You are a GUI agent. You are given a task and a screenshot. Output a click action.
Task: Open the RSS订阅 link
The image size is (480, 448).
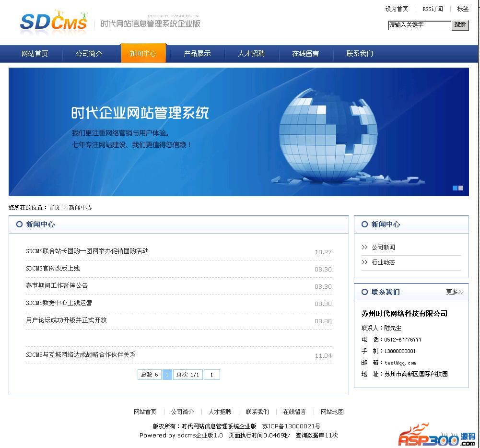[433, 9]
